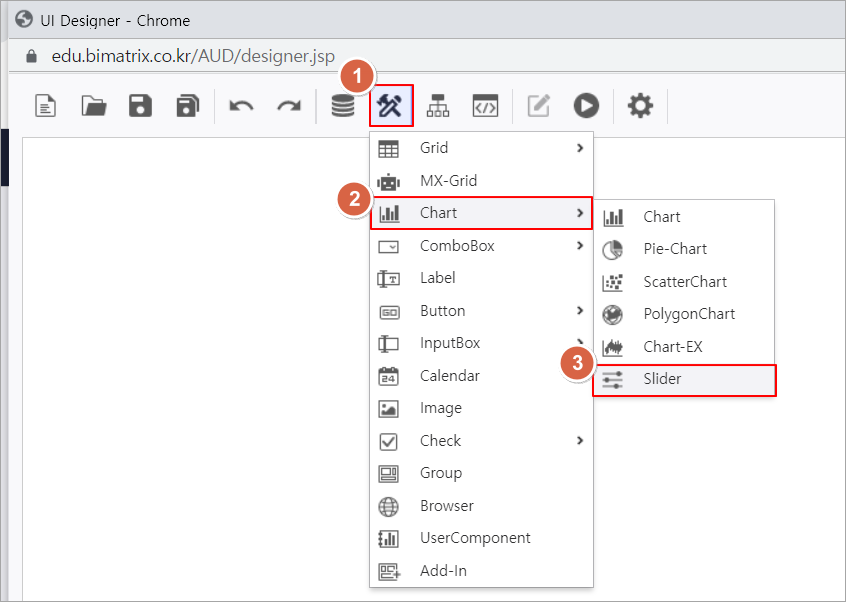The width and height of the screenshot is (846, 602).
Task: Click the Open folder toolbar icon
Action: pos(94,106)
